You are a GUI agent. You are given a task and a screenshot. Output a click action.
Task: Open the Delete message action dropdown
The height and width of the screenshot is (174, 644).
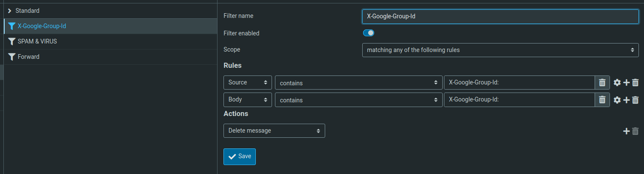[x=274, y=131]
